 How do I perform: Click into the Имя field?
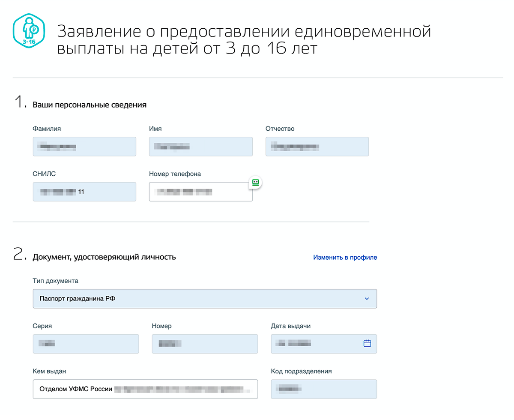tap(200, 147)
